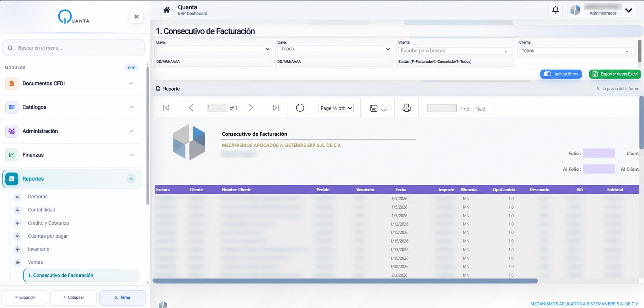
Task: Click the Quanta logo in the sidebar
Action: click(74, 17)
